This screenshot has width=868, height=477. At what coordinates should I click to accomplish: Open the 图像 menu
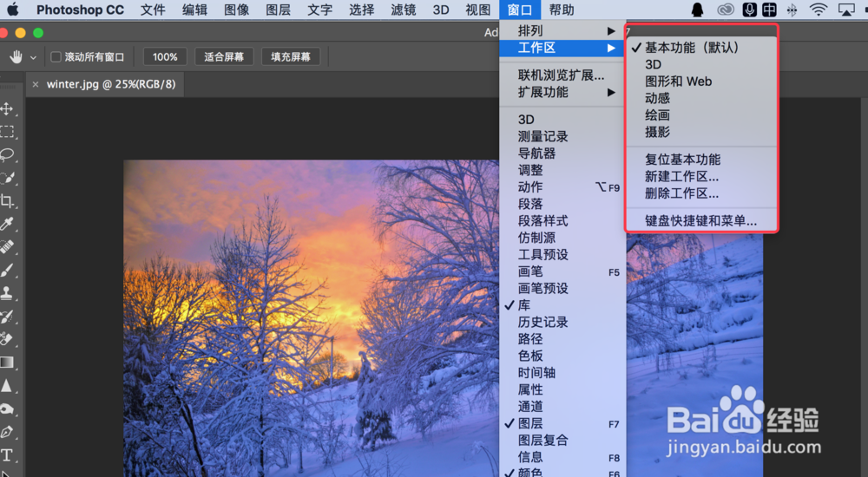pos(236,10)
